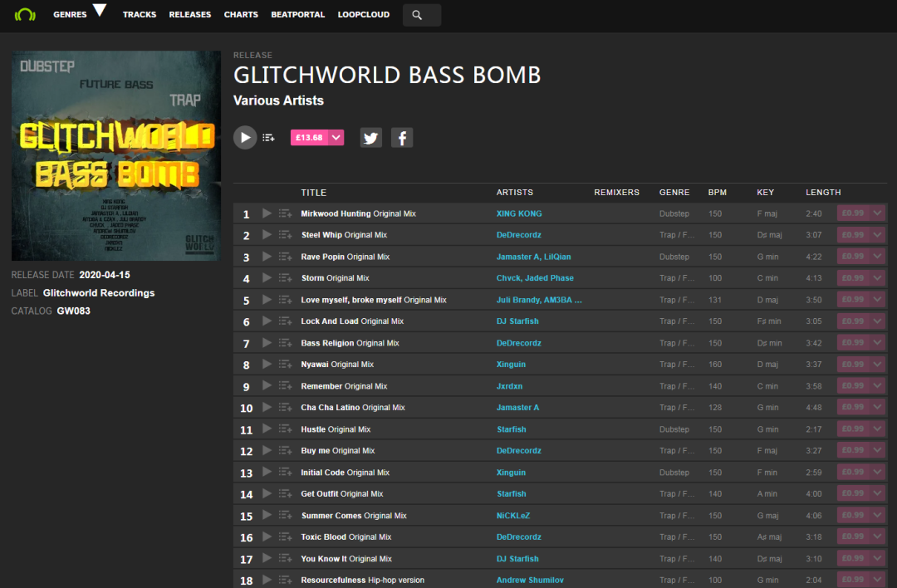Expand purchase options for Mirkwood Hunting
The height and width of the screenshot is (588, 897).
click(878, 213)
